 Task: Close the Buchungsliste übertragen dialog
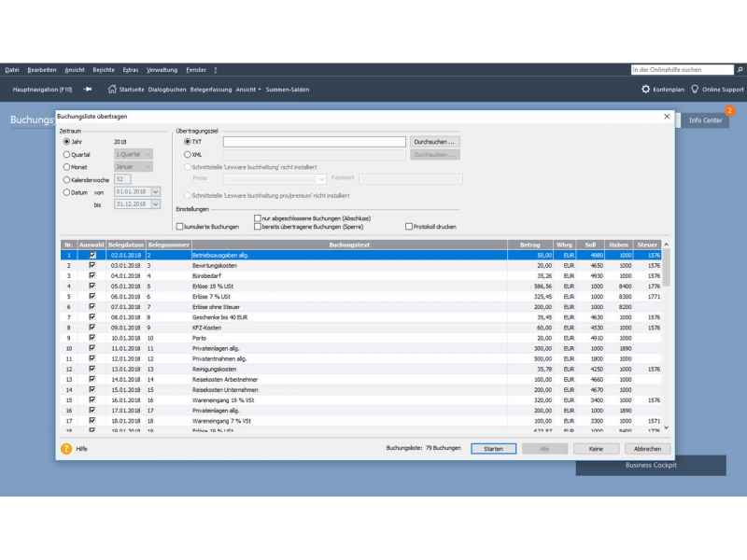667,117
